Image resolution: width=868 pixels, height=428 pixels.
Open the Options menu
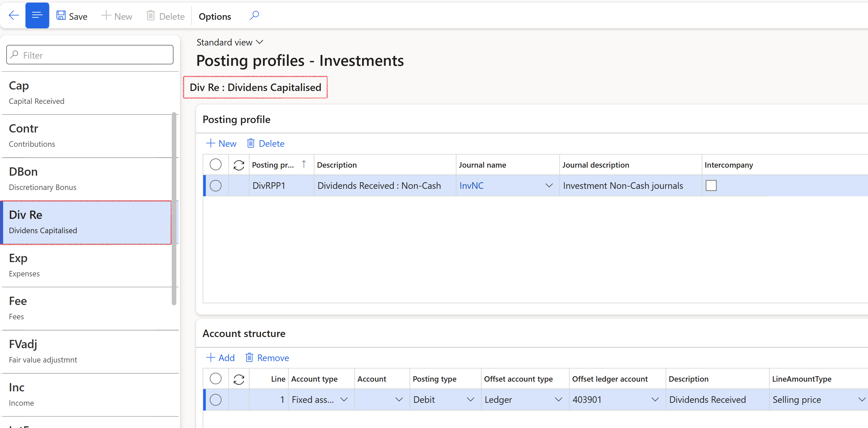(x=215, y=16)
